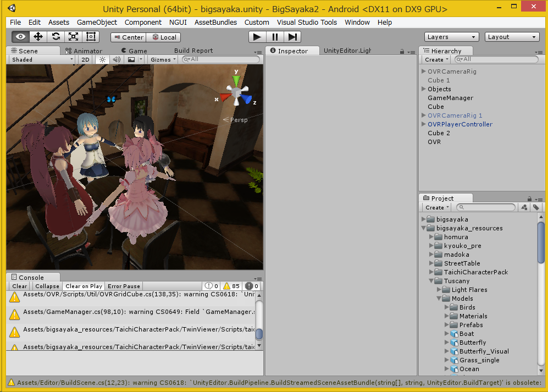Switch to the Build Report tab
The height and width of the screenshot is (392, 548).
193,51
